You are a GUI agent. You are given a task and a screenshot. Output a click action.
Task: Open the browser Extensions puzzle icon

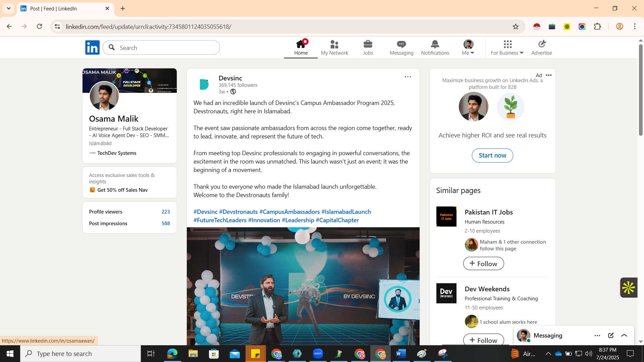597,26
